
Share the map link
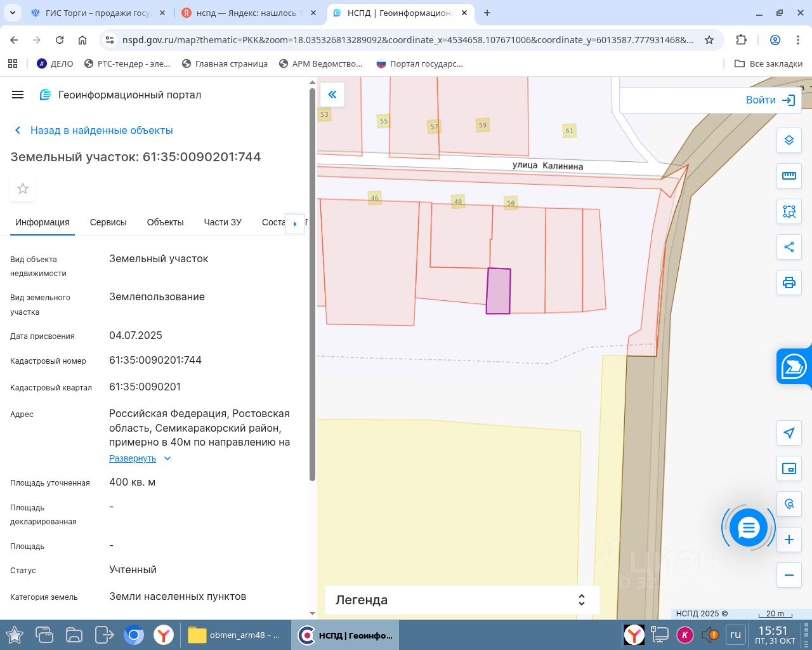pyautogui.click(x=789, y=247)
